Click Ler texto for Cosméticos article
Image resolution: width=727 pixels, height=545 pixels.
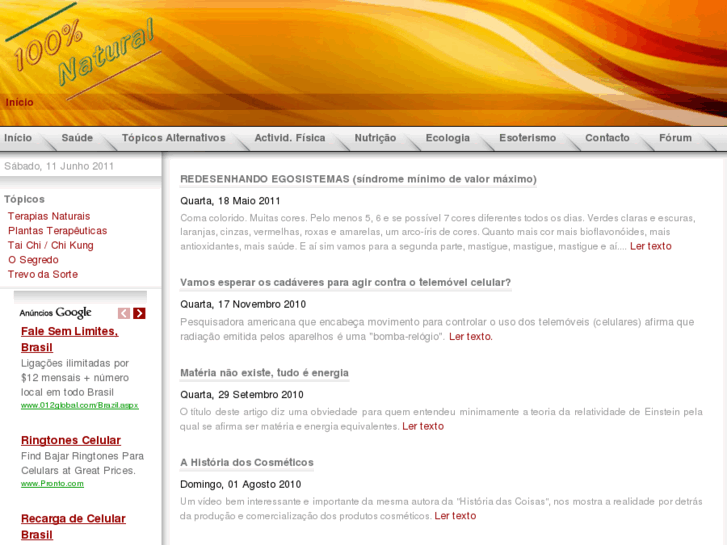point(455,516)
